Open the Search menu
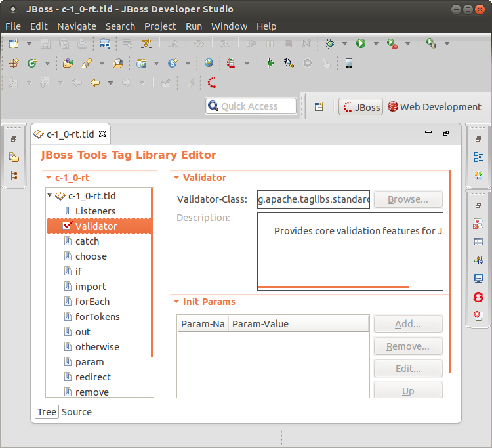The height and width of the screenshot is (448, 492). [120, 26]
